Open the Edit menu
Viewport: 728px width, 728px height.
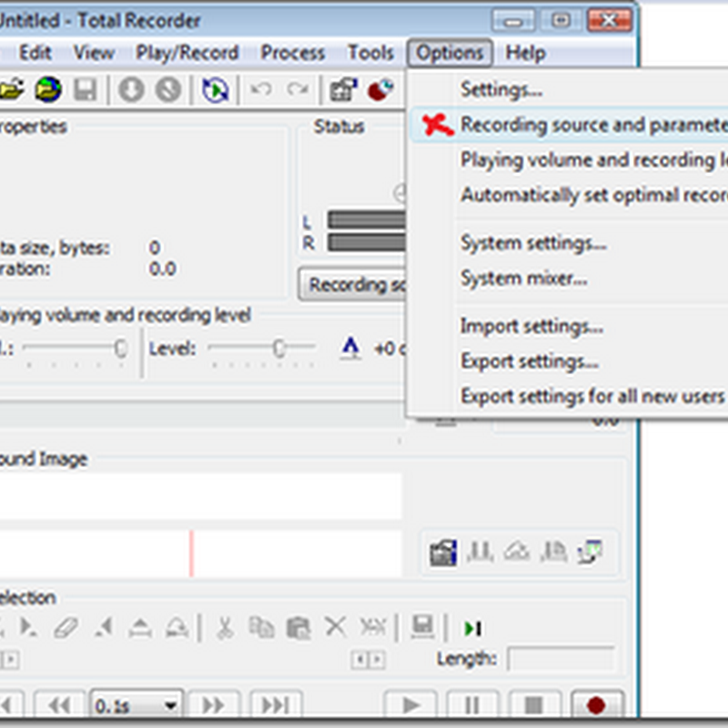35,53
